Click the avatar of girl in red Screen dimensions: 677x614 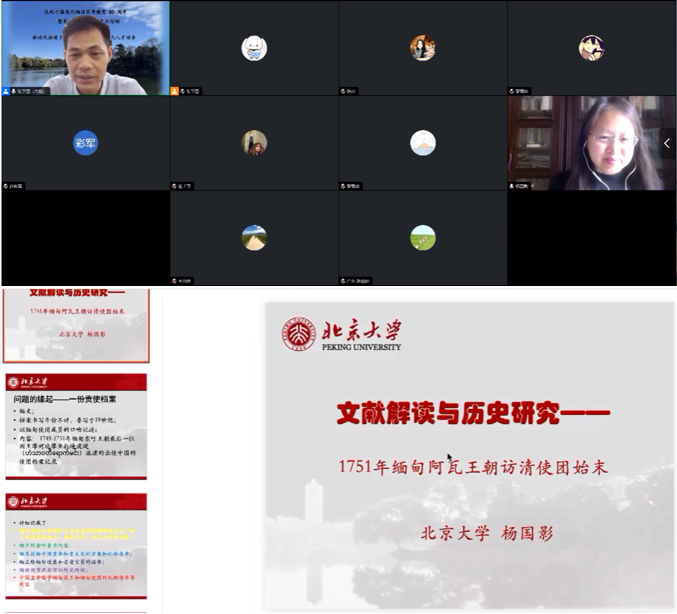click(x=254, y=142)
